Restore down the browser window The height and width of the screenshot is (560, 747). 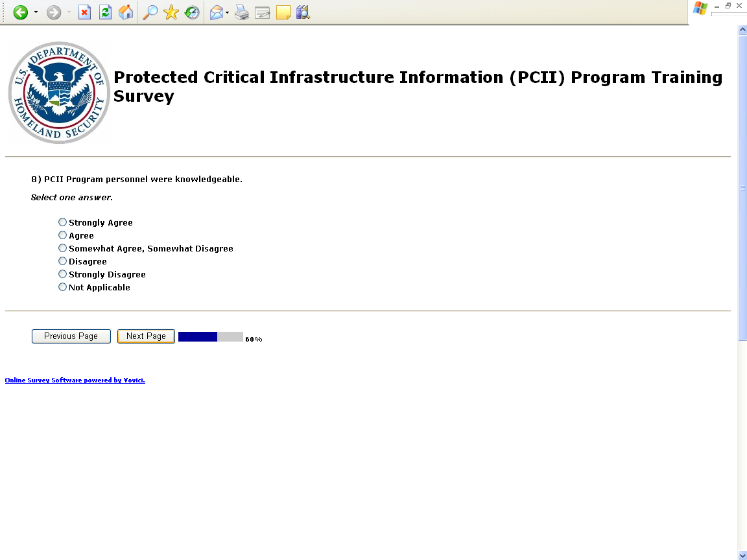728,6
